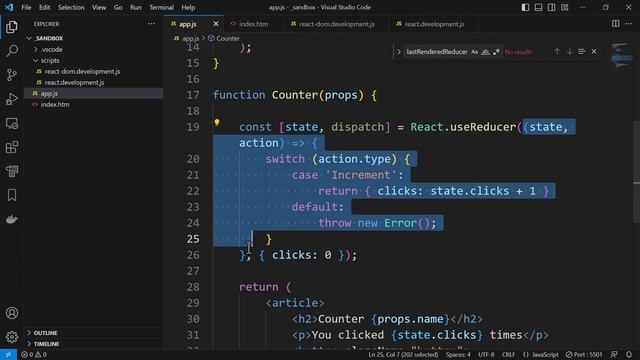Open the Search view in activity bar
The width and height of the screenshot is (640, 360).
tap(12, 51)
